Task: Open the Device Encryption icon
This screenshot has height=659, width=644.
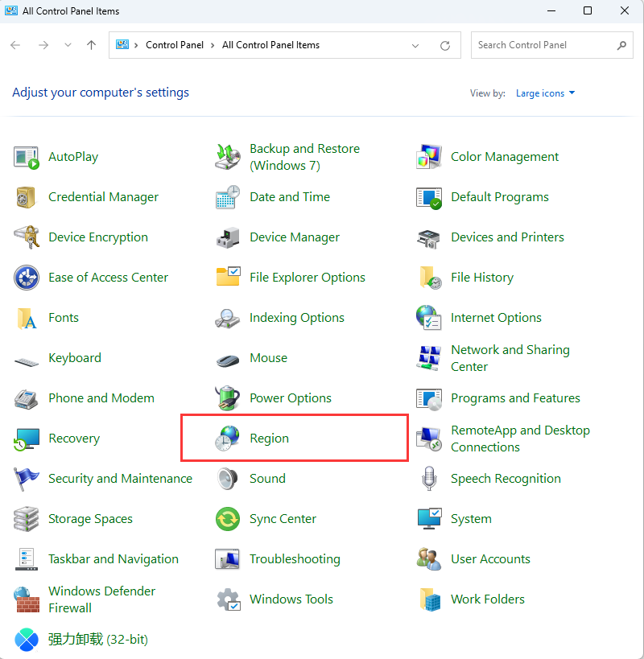Action: tap(27, 237)
